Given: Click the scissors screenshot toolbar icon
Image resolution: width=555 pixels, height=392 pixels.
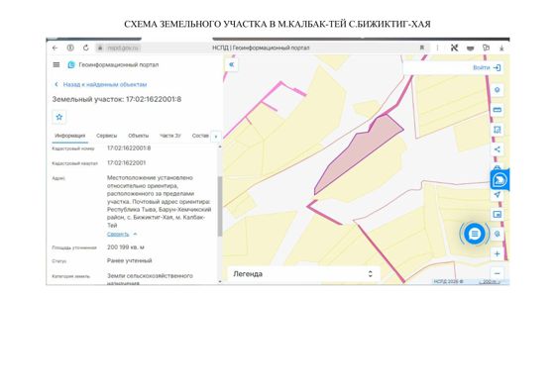Looking at the screenshot, I should [454, 48].
